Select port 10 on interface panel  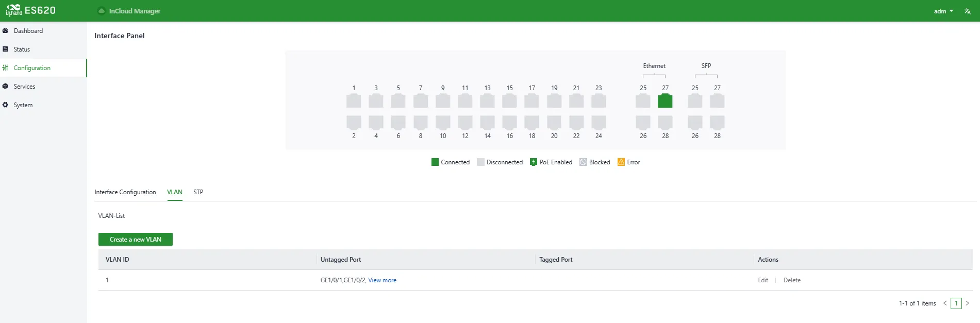click(443, 122)
